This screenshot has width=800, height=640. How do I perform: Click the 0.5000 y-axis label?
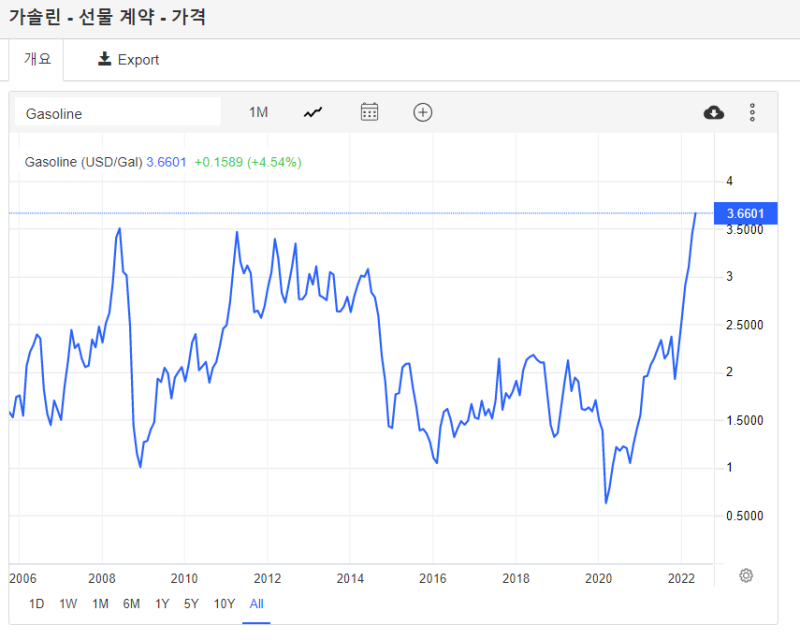click(744, 516)
